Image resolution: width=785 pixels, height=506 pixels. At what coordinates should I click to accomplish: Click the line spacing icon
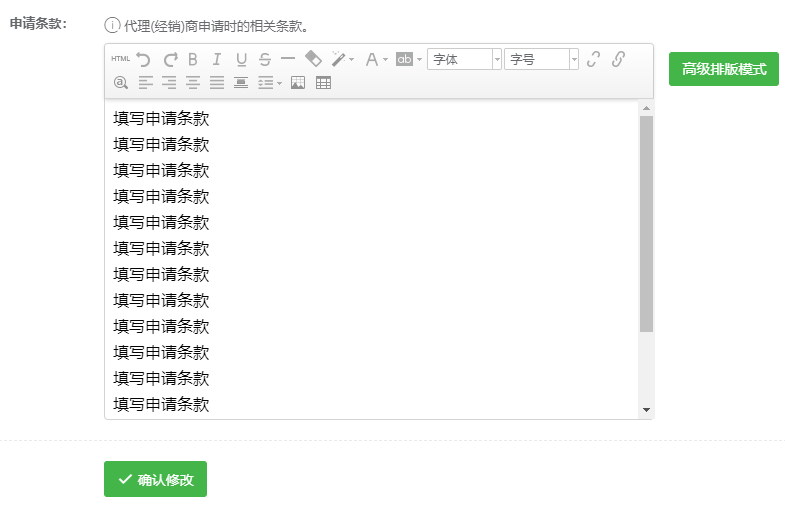coord(265,83)
